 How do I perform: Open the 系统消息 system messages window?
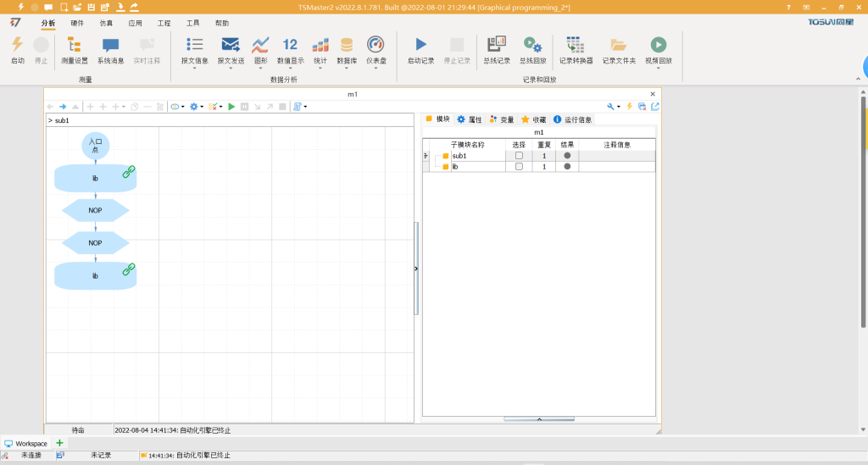tap(110, 46)
